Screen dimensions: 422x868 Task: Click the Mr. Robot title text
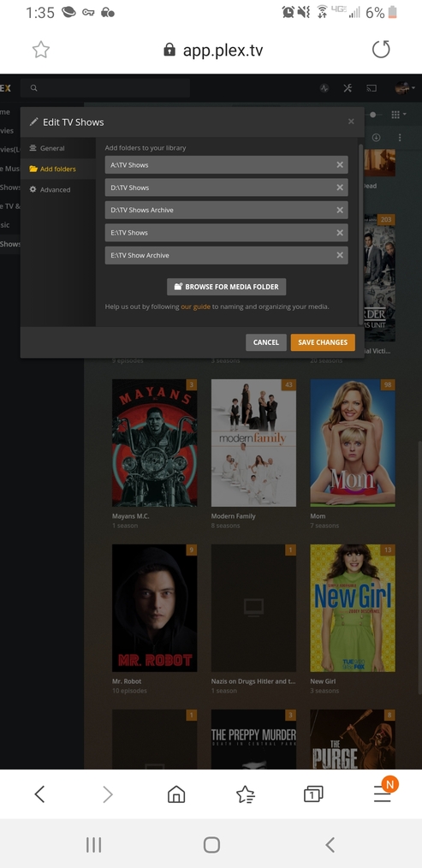point(127,681)
